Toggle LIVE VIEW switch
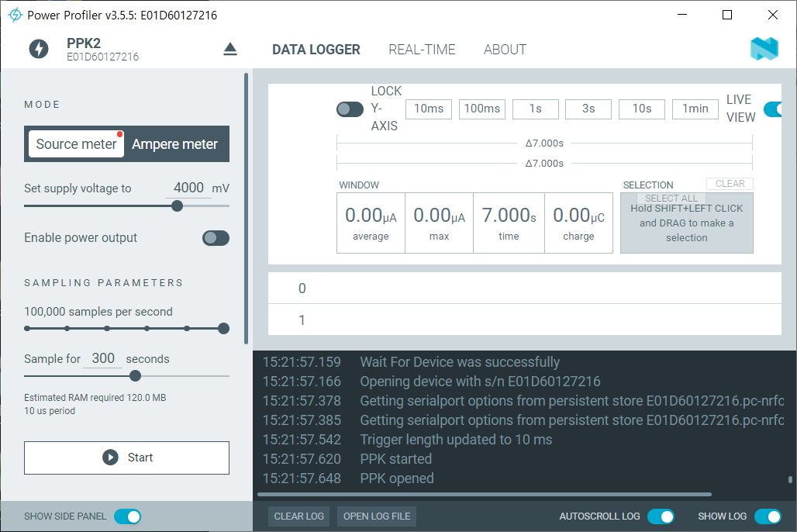Image resolution: width=797 pixels, height=532 pixels. pyautogui.click(x=773, y=109)
